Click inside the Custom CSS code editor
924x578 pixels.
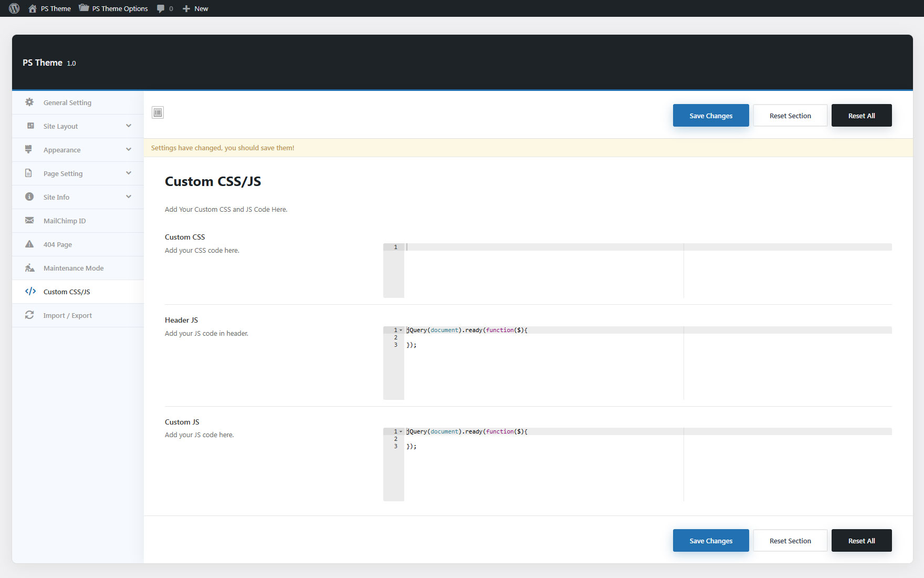coord(541,271)
